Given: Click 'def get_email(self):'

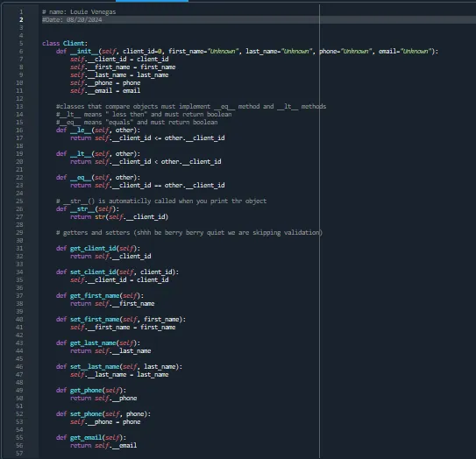Looking at the screenshot, I should tap(91, 438).
